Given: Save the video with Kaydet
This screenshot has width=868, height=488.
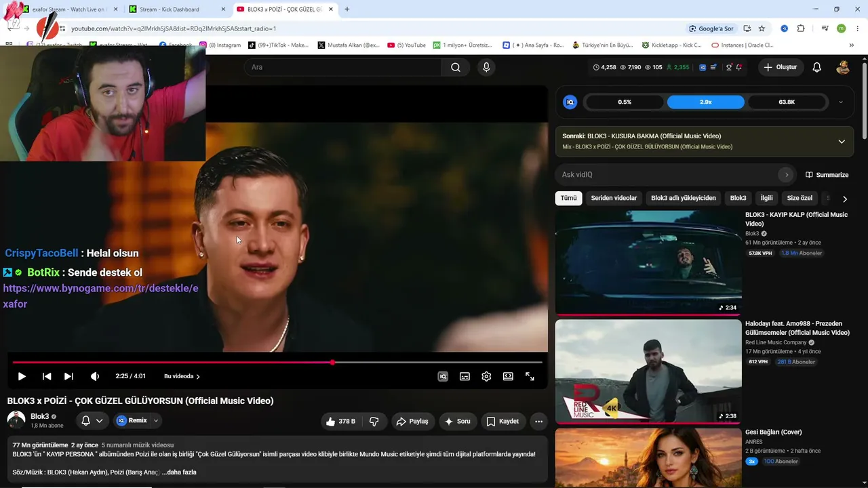Looking at the screenshot, I should click(502, 421).
